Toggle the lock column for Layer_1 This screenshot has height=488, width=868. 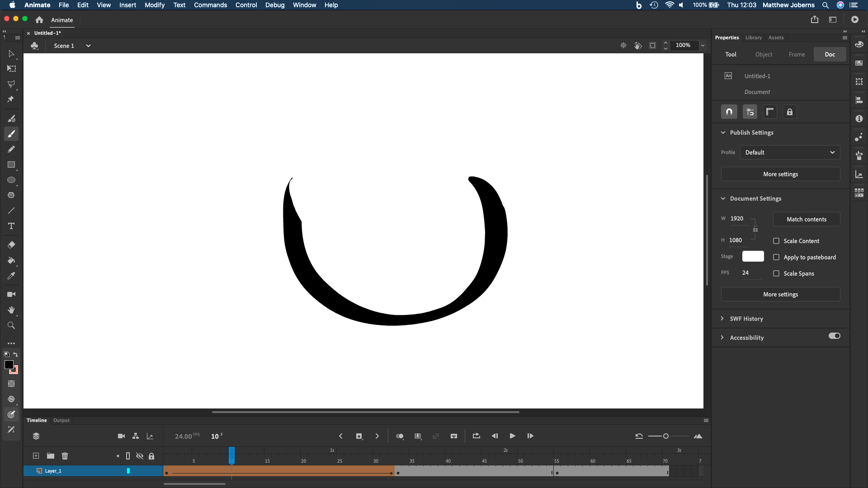152,470
